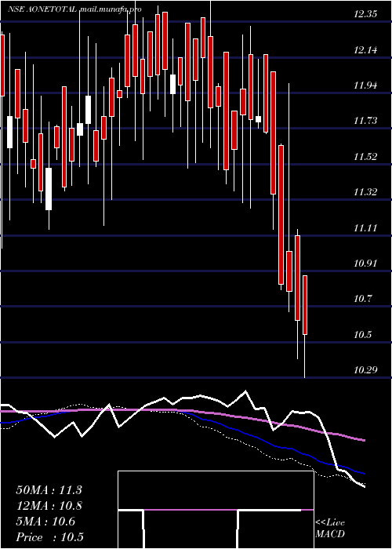This screenshot has height=549, width=392.
Task: Click the 5MA : 10.6 readout
Action: pos(45,522)
